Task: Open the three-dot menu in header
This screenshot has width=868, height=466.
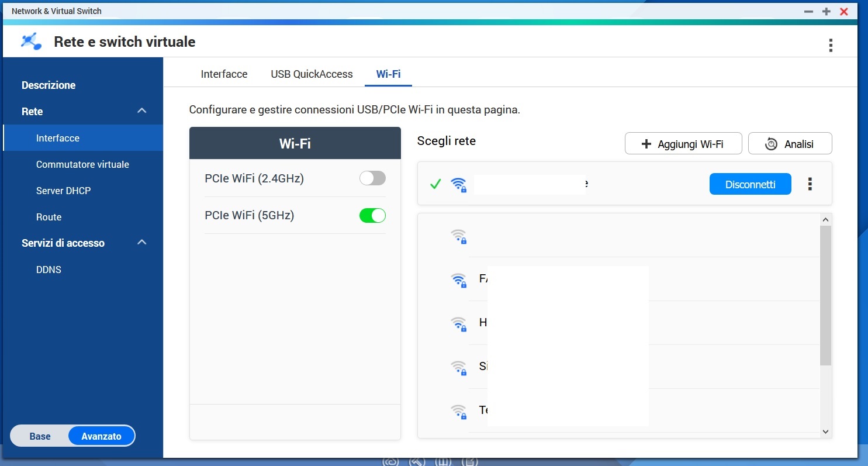Action: pyautogui.click(x=830, y=45)
